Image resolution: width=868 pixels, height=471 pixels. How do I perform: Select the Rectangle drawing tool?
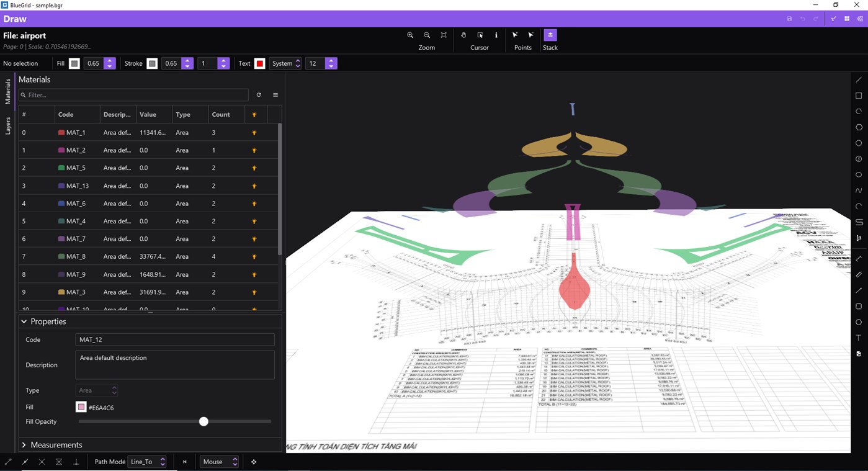click(859, 96)
